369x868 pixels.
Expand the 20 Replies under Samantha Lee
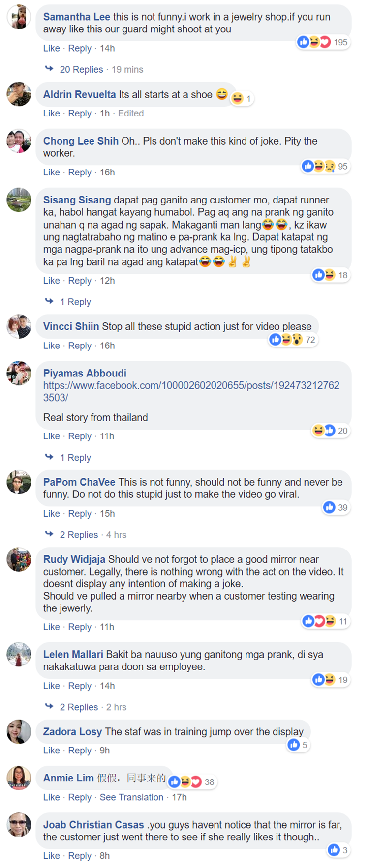click(x=81, y=69)
